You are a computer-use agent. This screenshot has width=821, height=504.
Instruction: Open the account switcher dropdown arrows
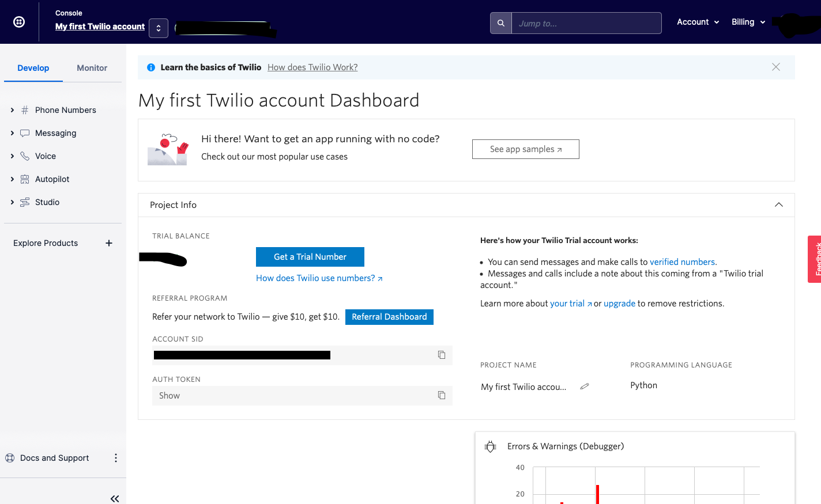coord(159,28)
